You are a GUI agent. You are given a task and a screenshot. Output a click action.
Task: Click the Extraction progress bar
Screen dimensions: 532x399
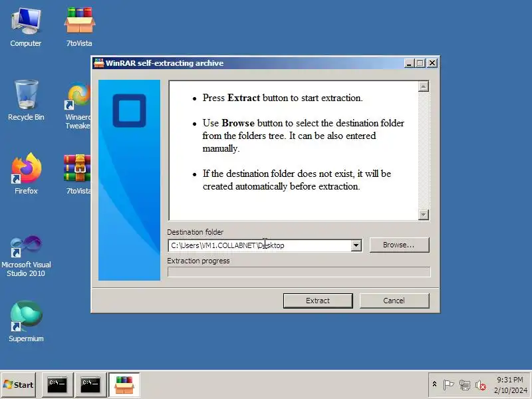click(299, 272)
